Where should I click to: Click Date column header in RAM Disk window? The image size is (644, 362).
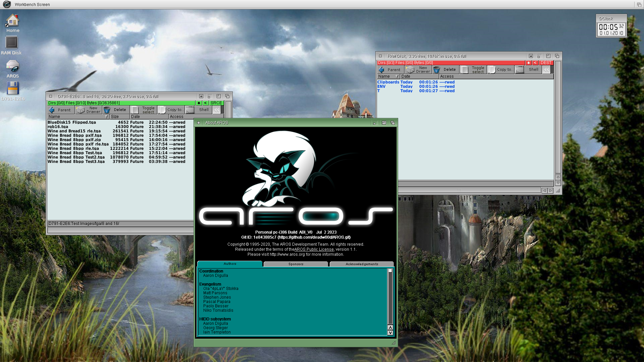pos(419,76)
